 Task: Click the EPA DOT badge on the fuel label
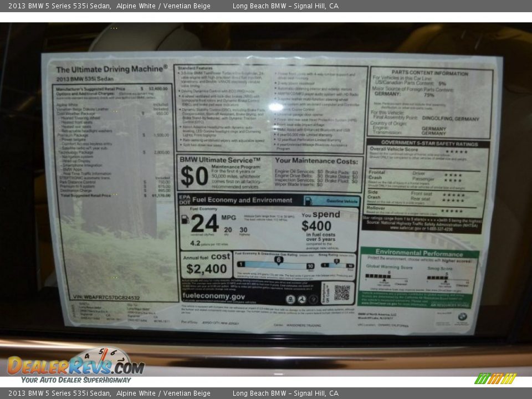click(185, 200)
